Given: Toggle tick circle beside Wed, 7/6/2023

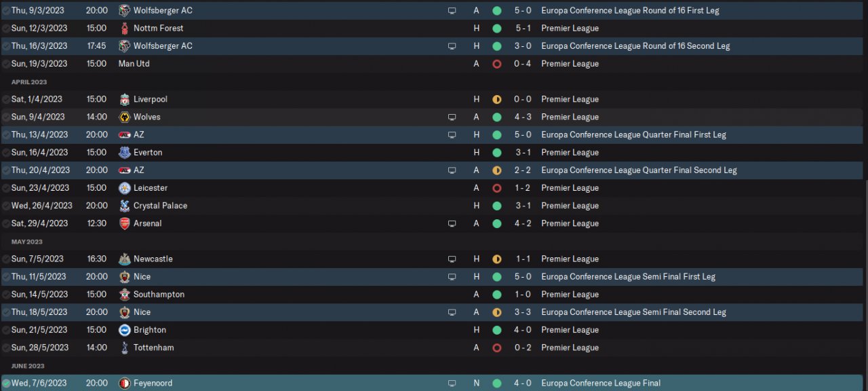Looking at the screenshot, I should click(x=6, y=384).
